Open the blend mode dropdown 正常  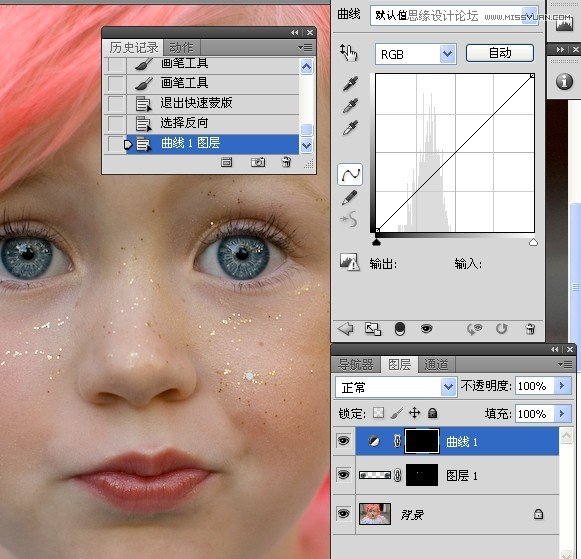coord(448,387)
